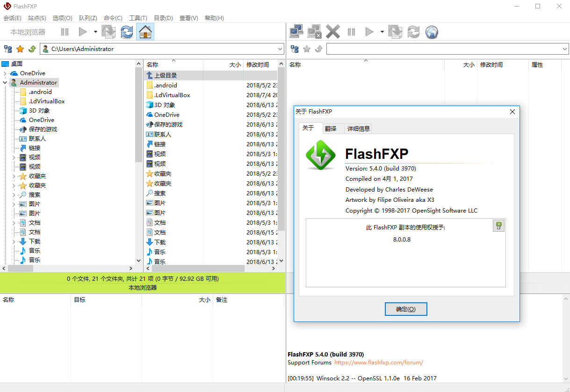
Task: Click the right pane folder tree icon
Action: click(295, 49)
